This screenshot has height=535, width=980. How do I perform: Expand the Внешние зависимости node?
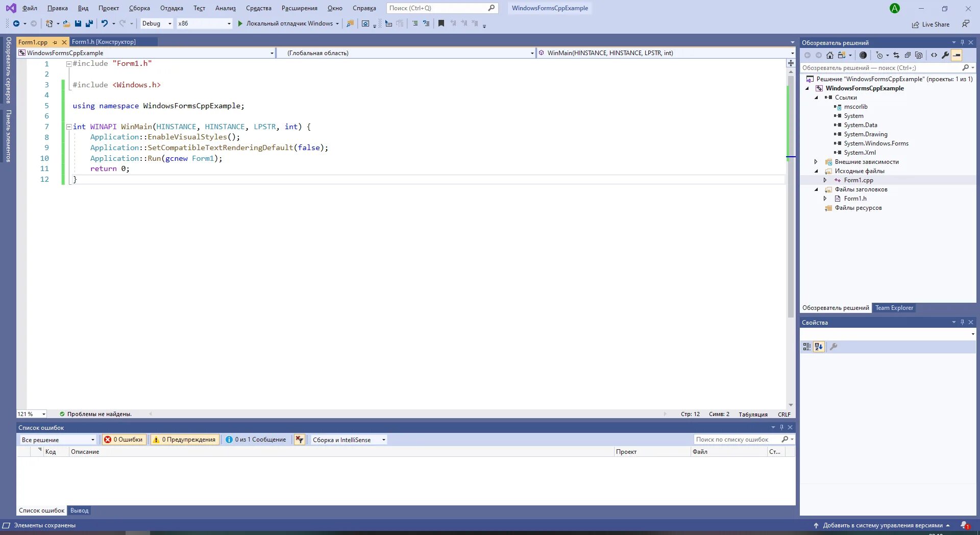(x=816, y=162)
